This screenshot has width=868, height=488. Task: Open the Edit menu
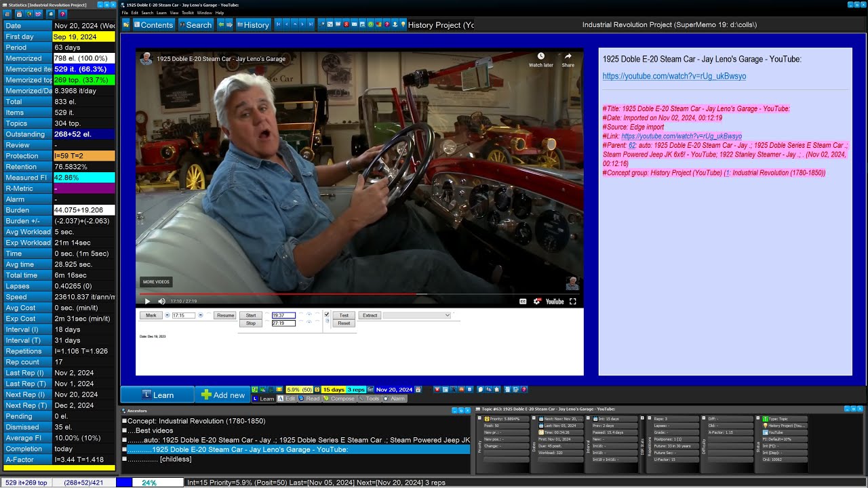[134, 13]
